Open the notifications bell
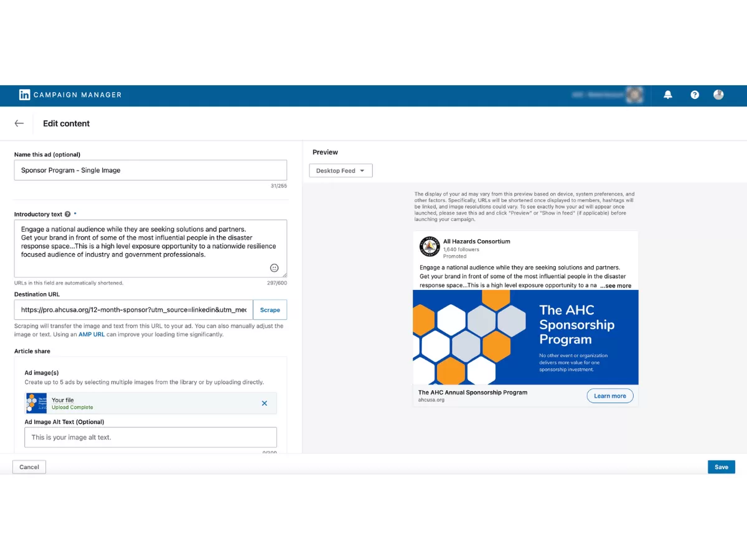Viewport: 747px width, 560px height. (668, 95)
